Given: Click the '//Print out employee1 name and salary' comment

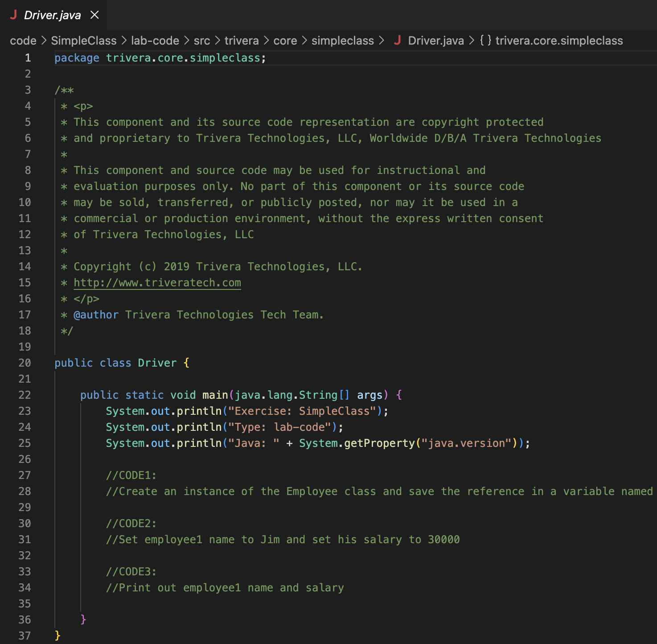Looking at the screenshot, I should pos(225,588).
